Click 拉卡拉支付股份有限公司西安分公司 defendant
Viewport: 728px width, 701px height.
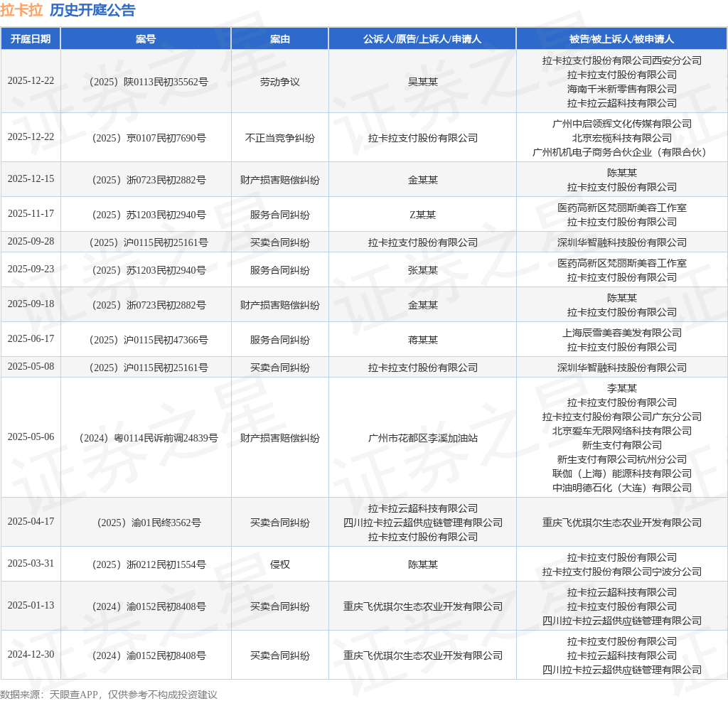tap(621, 60)
